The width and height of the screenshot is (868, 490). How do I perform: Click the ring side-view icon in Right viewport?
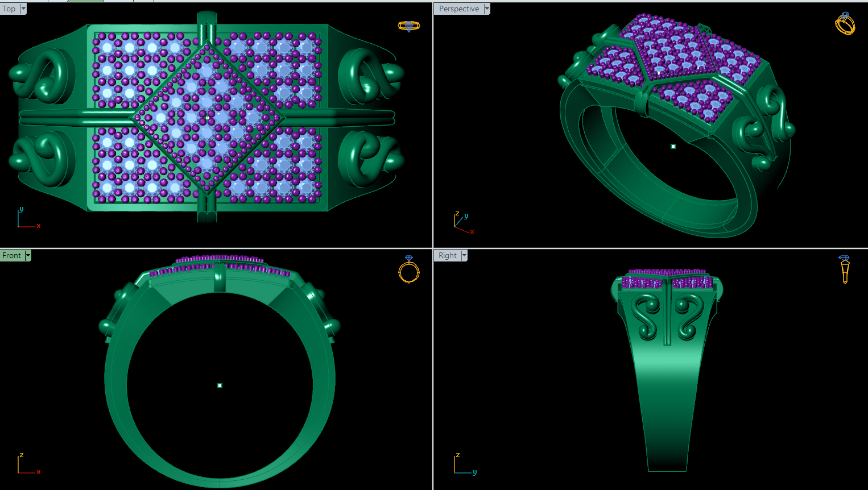point(845,269)
